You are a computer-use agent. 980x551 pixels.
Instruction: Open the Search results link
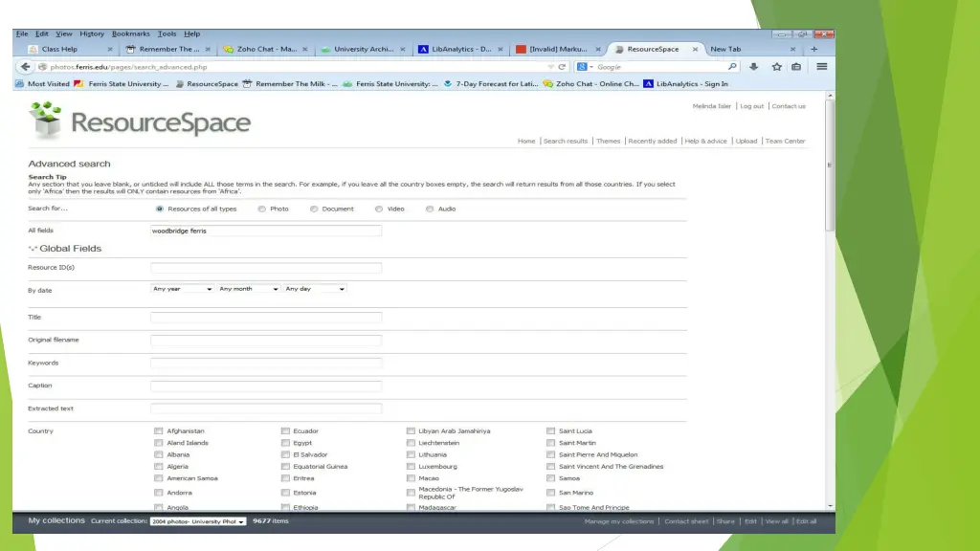point(566,142)
